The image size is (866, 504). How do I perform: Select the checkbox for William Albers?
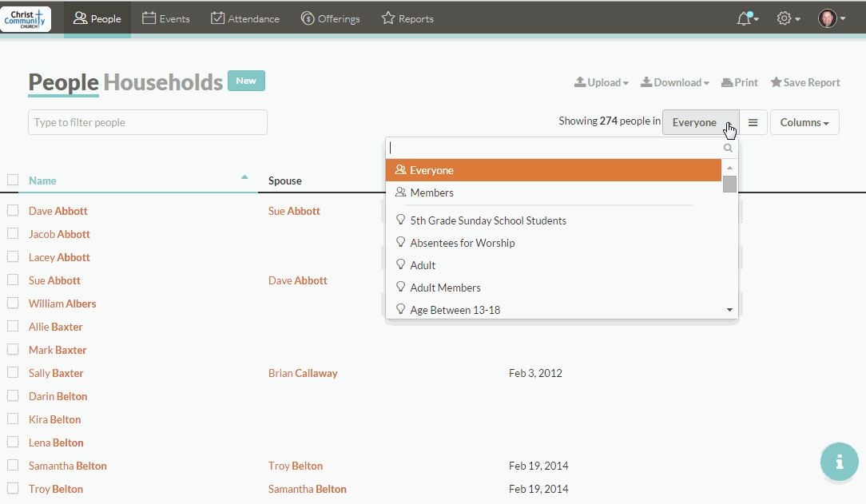pos(13,304)
